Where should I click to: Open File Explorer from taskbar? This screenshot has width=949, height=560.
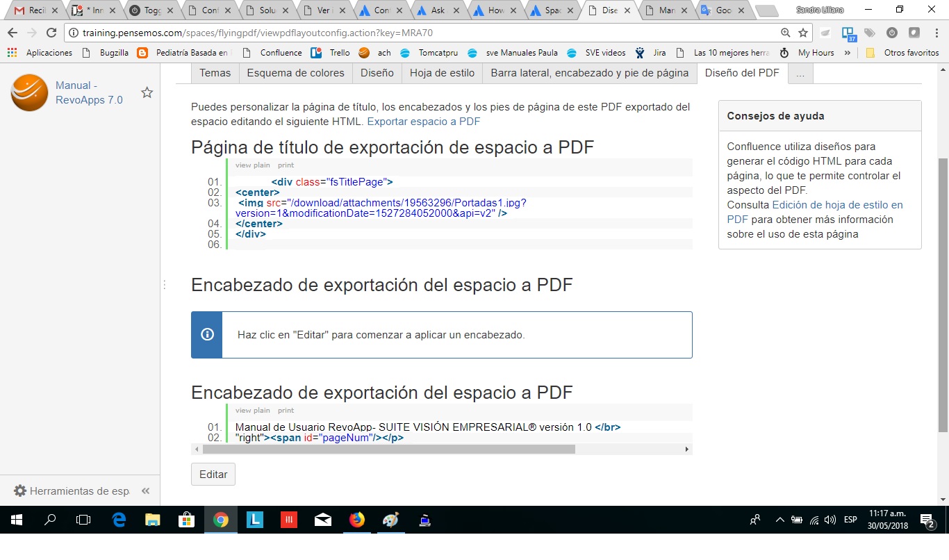[153, 520]
